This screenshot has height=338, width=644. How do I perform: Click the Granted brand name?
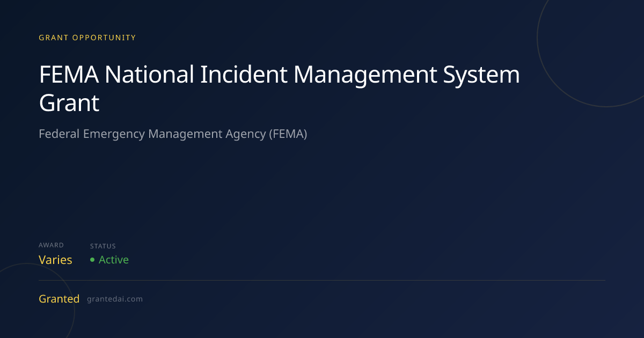coord(59,299)
